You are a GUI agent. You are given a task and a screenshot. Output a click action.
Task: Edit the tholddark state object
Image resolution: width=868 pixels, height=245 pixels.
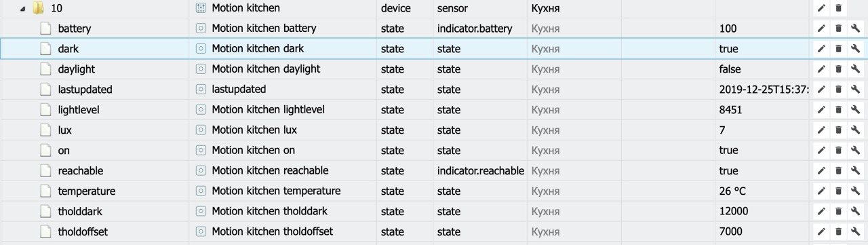click(821, 211)
